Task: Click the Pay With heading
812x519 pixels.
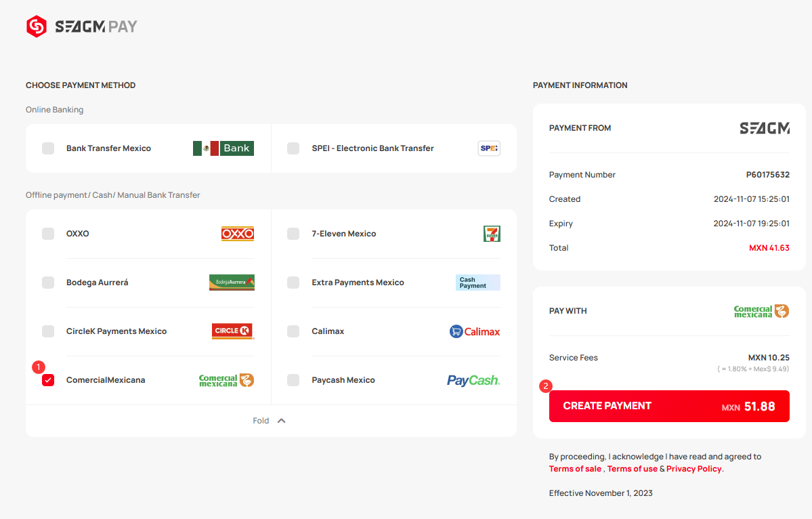Action: tap(568, 311)
